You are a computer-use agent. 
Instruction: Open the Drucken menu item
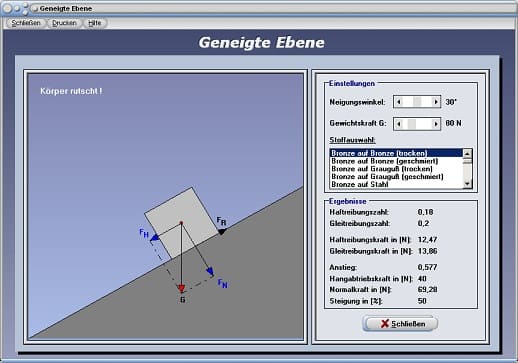tap(64, 23)
